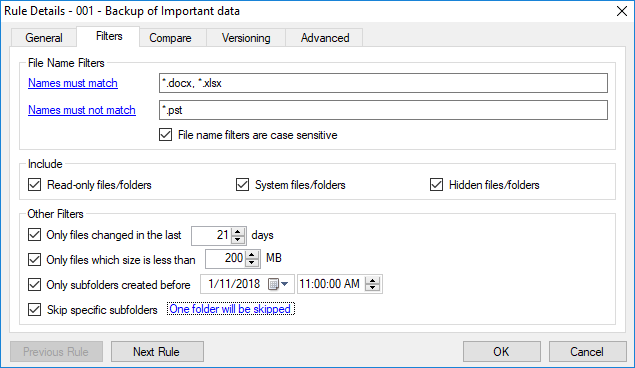This screenshot has height=368, width=635.
Task: Close the Rule Details dialog with the X
Action: click(622, 11)
